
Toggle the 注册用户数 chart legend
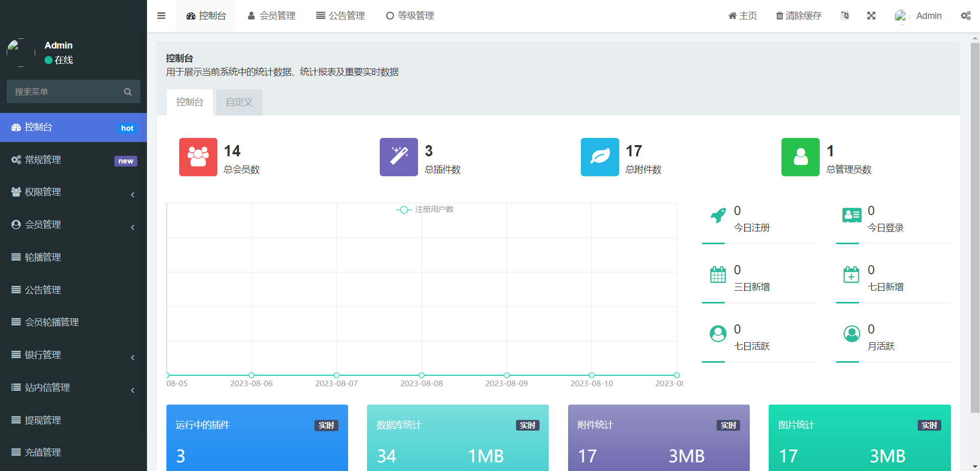coord(425,209)
